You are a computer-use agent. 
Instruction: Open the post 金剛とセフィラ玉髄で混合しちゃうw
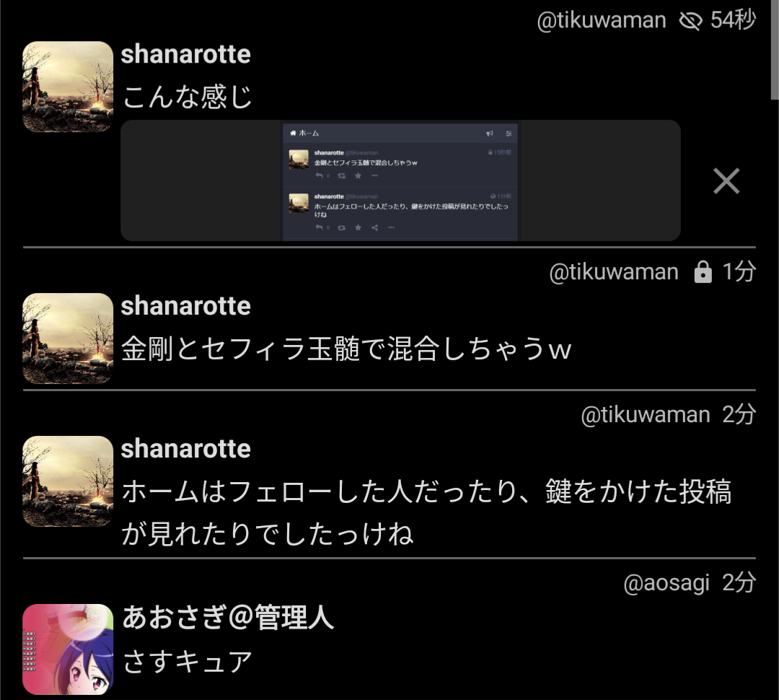tap(346, 349)
